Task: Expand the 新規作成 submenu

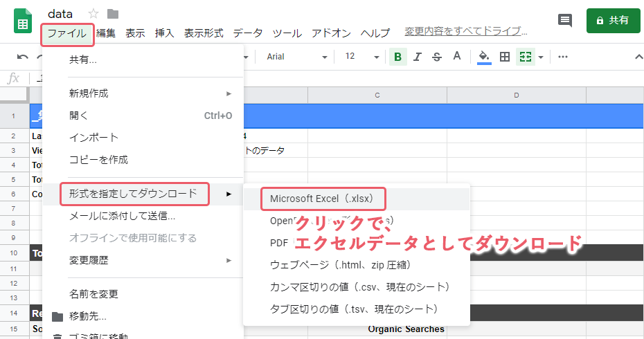Action: pyautogui.click(x=143, y=93)
